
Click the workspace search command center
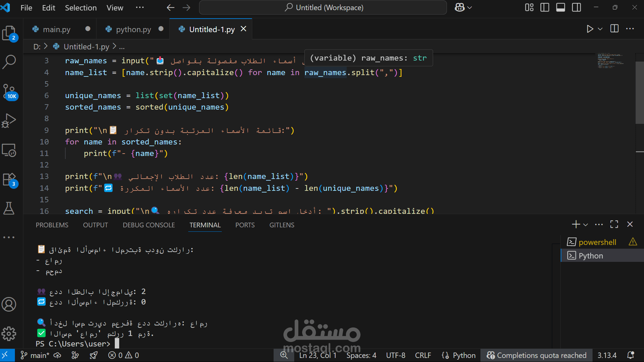(x=323, y=7)
